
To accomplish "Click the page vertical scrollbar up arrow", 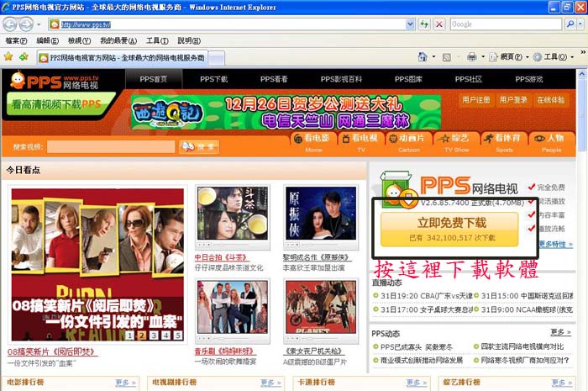I will (582, 73).
